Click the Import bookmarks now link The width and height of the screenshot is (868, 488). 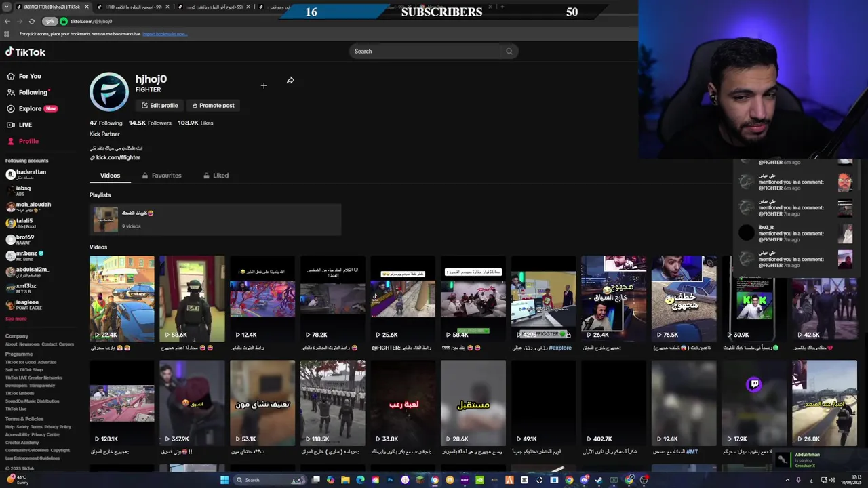(x=165, y=34)
